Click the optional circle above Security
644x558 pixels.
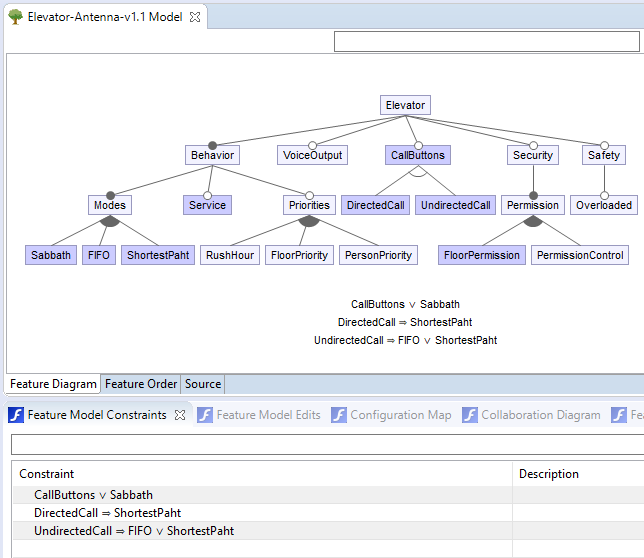tap(534, 145)
